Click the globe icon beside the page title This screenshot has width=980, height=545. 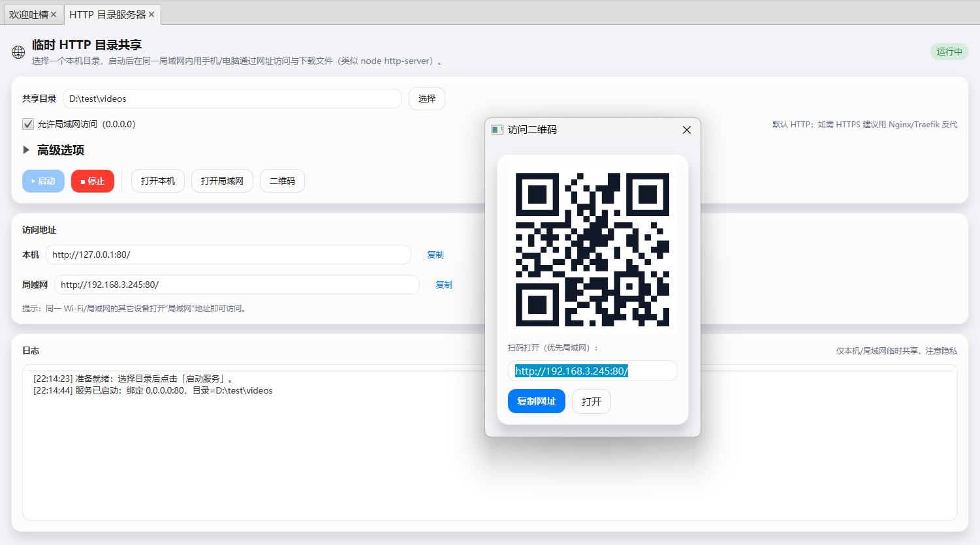18,52
